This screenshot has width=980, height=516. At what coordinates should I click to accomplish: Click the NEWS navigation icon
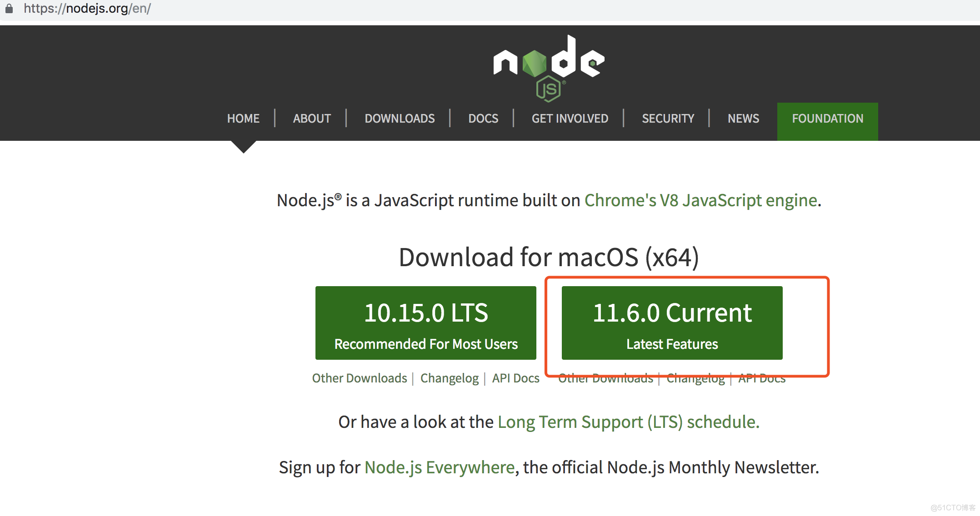click(742, 118)
